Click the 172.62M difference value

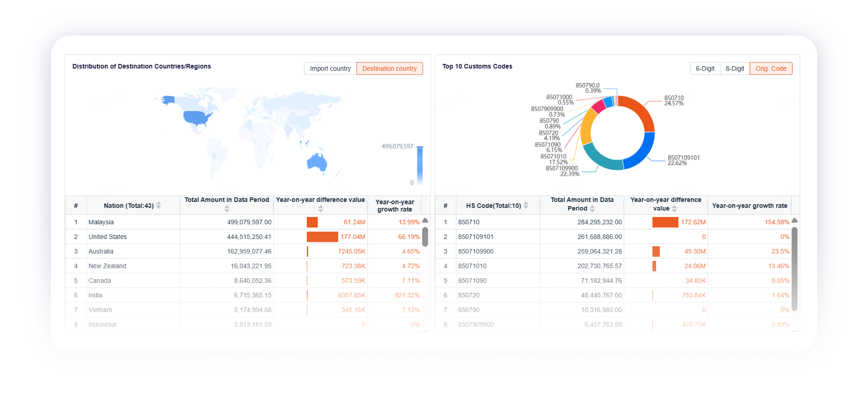pos(693,222)
